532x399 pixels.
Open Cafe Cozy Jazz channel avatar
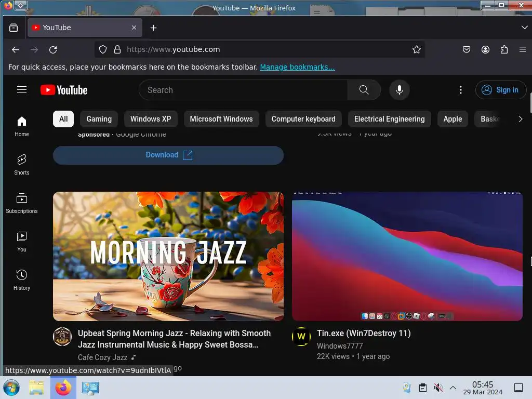[62, 337]
